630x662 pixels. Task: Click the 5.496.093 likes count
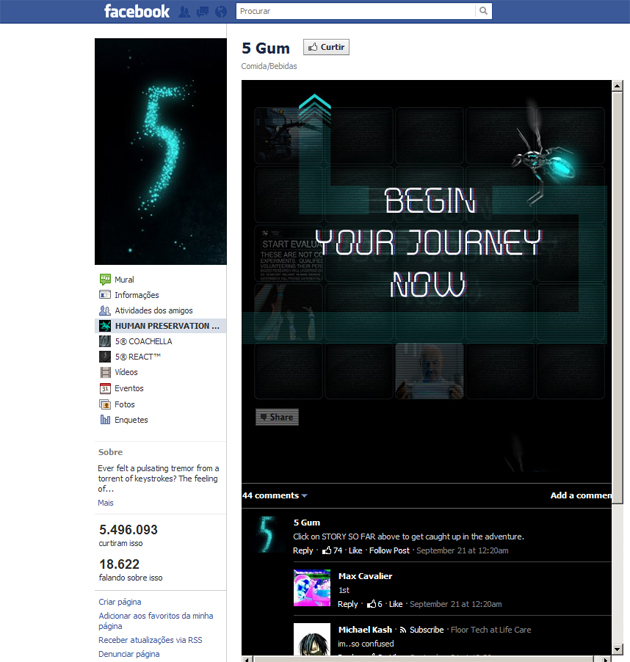(x=128, y=529)
